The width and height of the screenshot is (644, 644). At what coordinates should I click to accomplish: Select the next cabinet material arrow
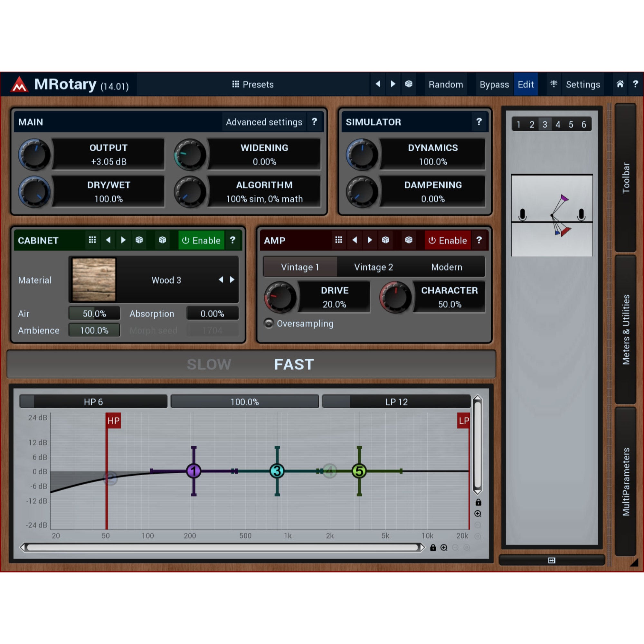point(232,280)
